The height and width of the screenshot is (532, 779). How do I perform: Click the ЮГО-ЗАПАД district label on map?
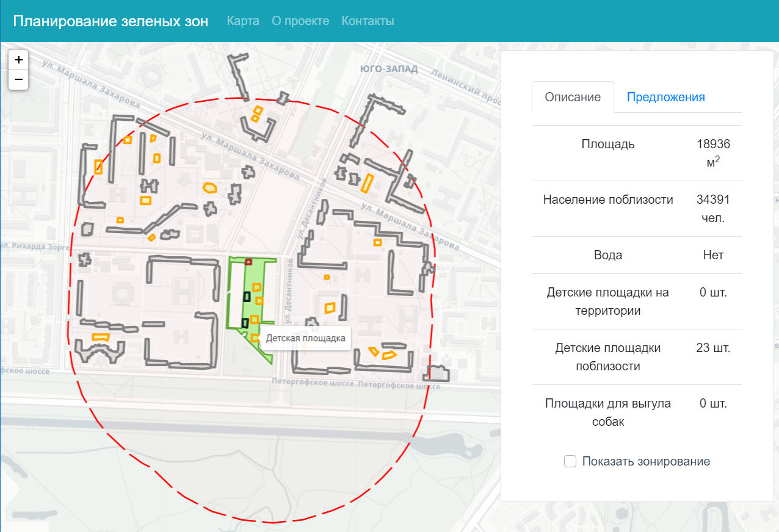tap(389, 69)
